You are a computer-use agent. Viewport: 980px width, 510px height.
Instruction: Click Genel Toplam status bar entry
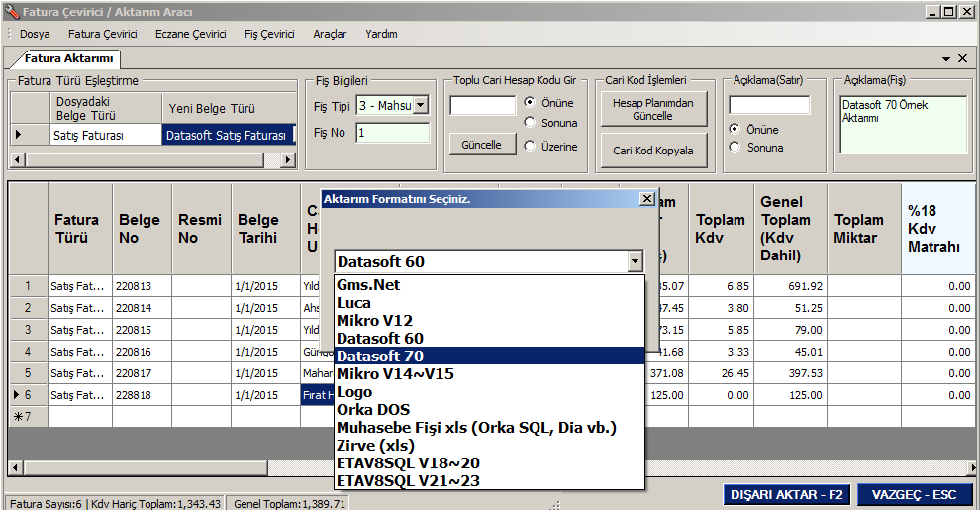289,504
